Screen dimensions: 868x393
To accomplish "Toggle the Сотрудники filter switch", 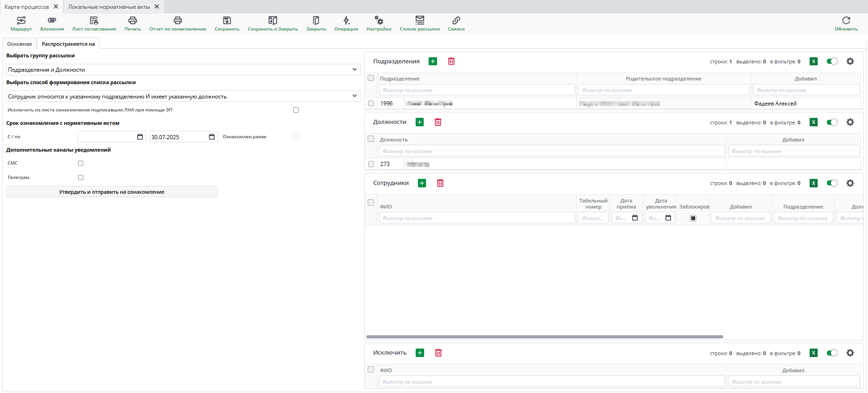I will point(832,183).
